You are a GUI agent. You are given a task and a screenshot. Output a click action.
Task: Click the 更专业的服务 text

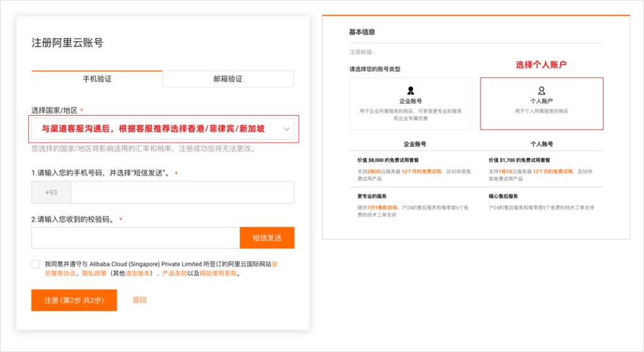click(x=372, y=197)
